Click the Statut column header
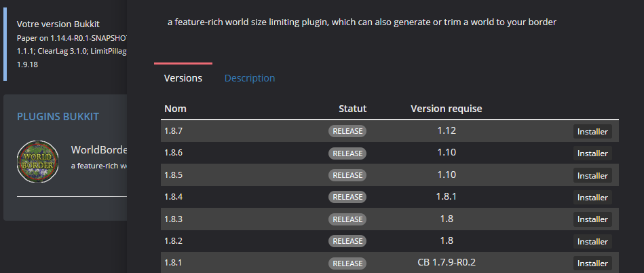The width and height of the screenshot is (644, 273). (353, 109)
